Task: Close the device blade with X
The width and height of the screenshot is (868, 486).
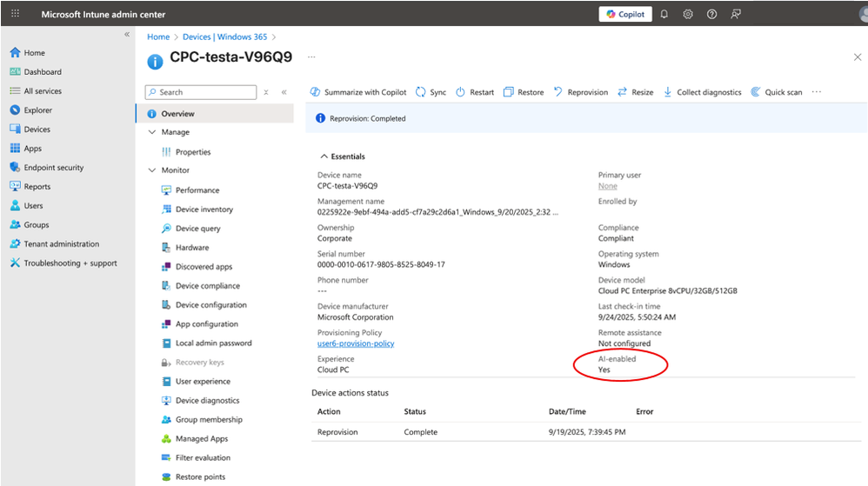Action: 857,57
